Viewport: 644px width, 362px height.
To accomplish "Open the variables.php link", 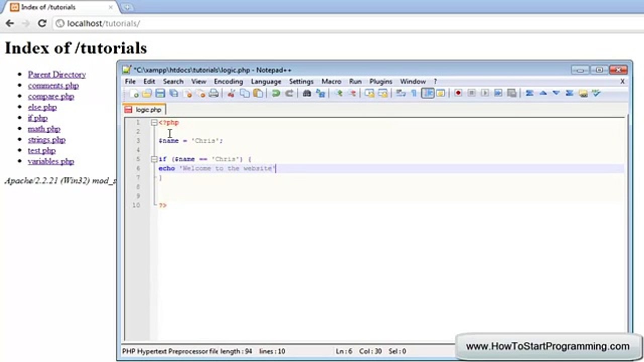I will 51,161.
